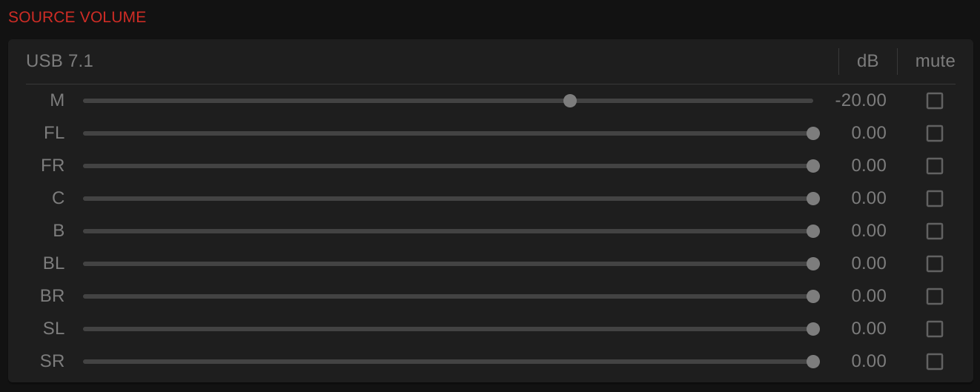The image size is (980, 392).
Task: Click the FL volume slider handle
Action: (x=813, y=133)
